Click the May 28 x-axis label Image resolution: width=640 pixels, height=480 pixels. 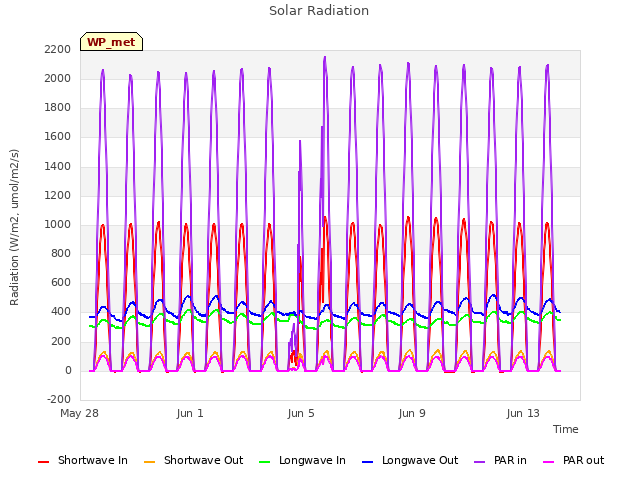point(80,413)
